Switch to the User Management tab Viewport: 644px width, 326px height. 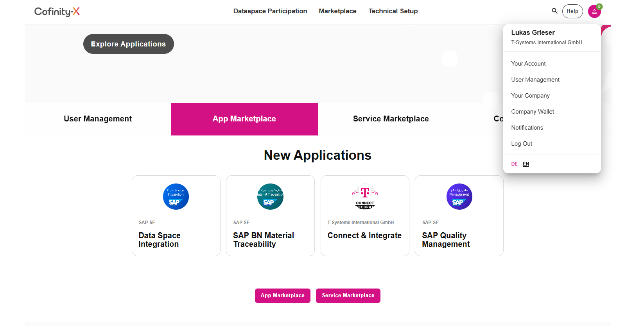point(98,119)
